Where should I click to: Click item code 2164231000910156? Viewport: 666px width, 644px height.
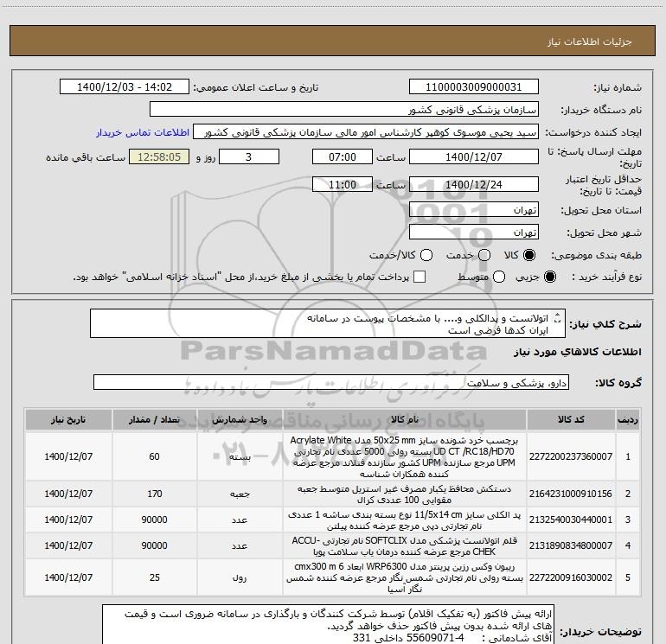(571, 494)
